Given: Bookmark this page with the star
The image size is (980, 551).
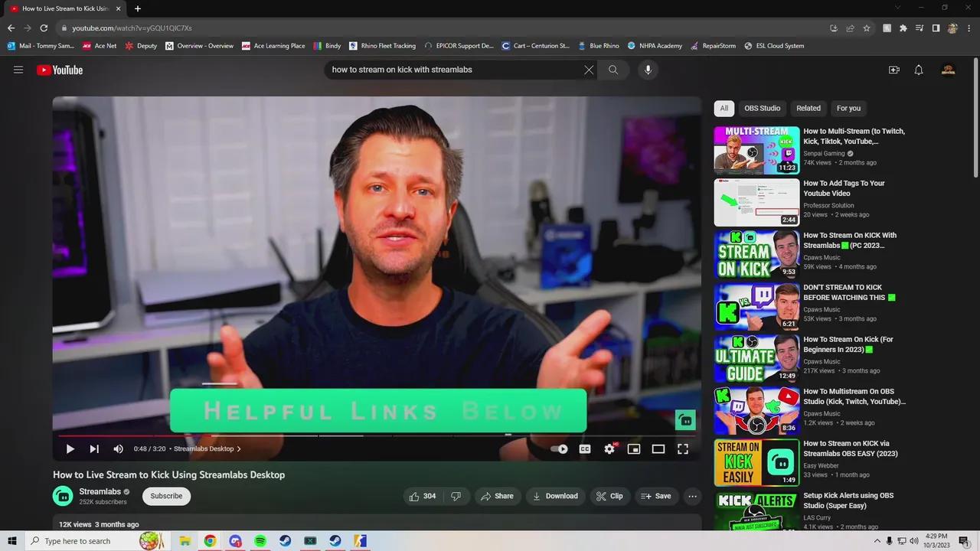Looking at the screenshot, I should tap(867, 28).
